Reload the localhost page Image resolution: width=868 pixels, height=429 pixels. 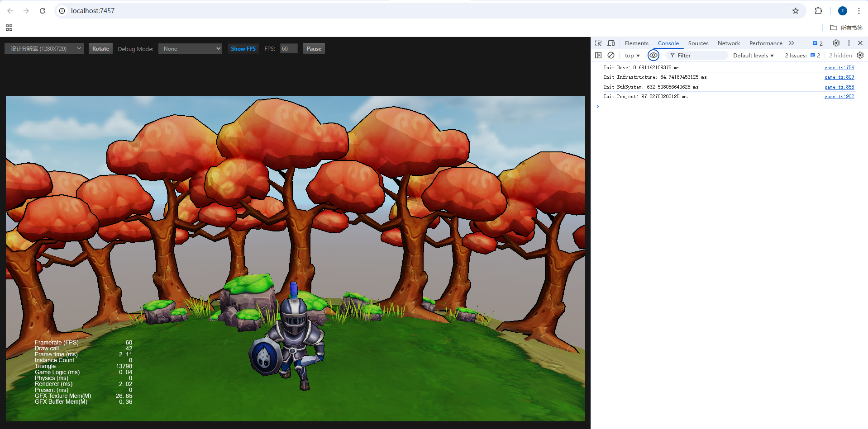pyautogui.click(x=43, y=11)
